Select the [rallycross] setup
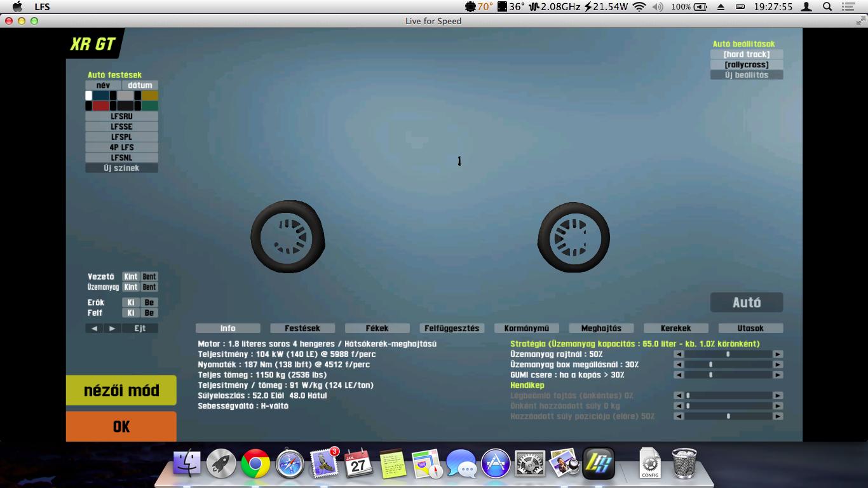This screenshot has width=868, height=488. tap(747, 65)
